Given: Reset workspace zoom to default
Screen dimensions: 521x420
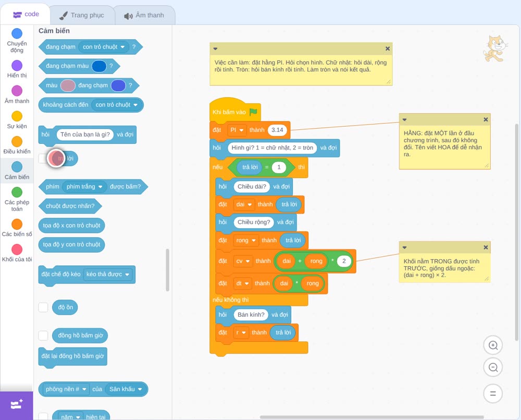Looking at the screenshot, I should click(493, 393).
